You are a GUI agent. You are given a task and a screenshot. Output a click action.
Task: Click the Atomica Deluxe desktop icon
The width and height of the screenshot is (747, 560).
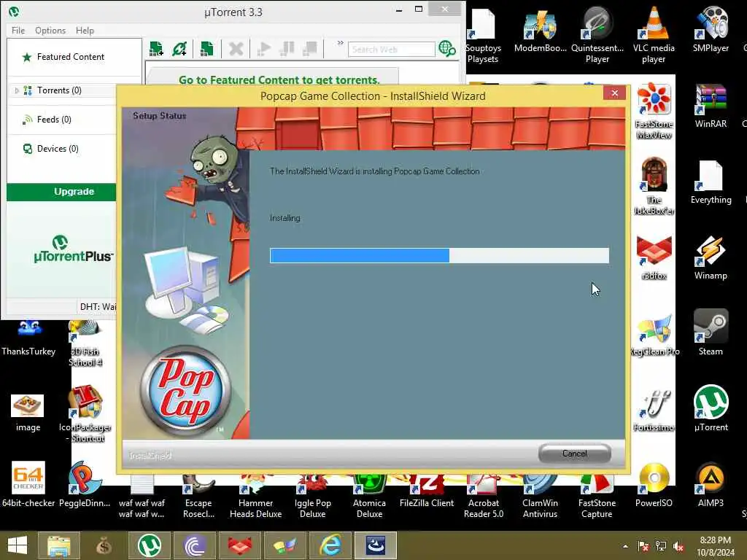(x=369, y=495)
